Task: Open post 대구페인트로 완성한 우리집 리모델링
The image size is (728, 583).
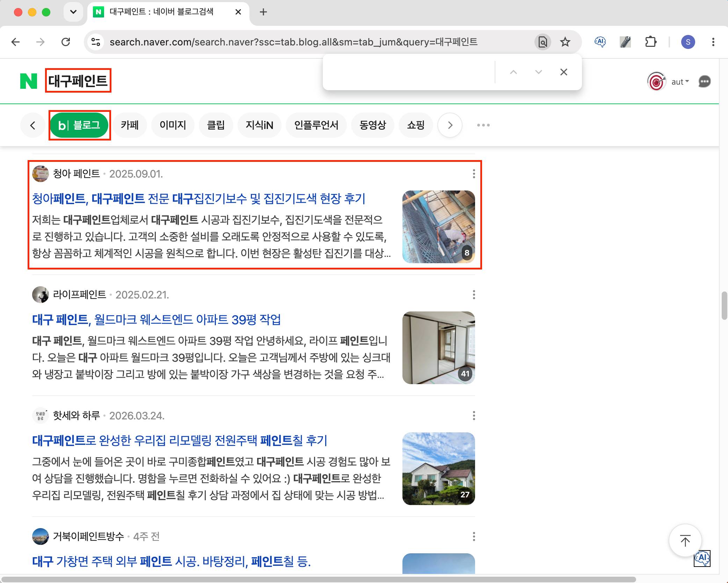Action: [180, 440]
